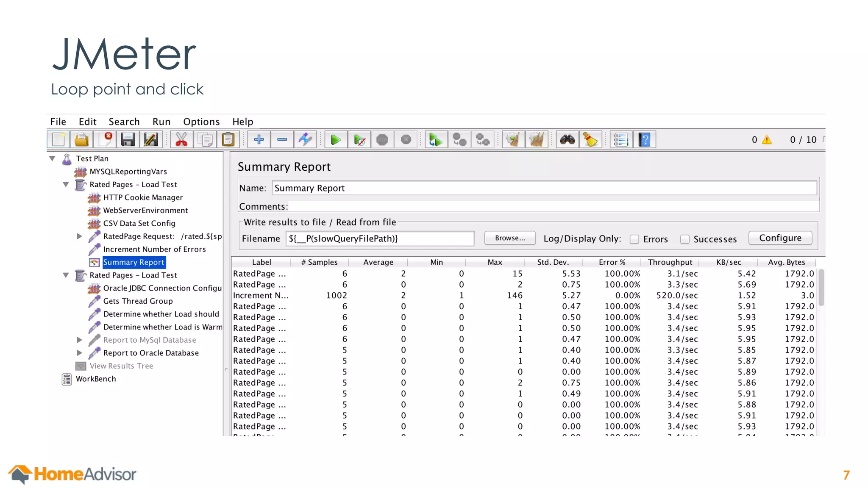The height and width of the screenshot is (488, 868).
Task: Sort table by # Samples column header
Action: click(320, 262)
